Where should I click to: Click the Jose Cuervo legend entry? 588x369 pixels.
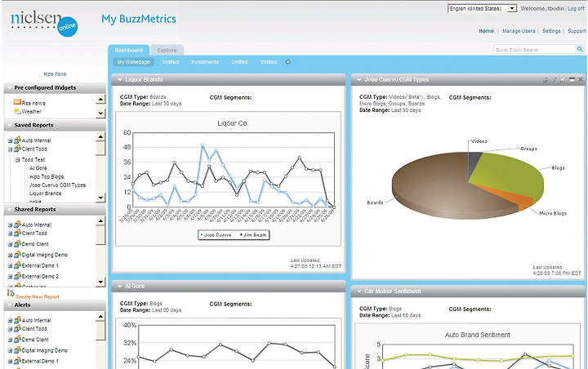pos(216,235)
